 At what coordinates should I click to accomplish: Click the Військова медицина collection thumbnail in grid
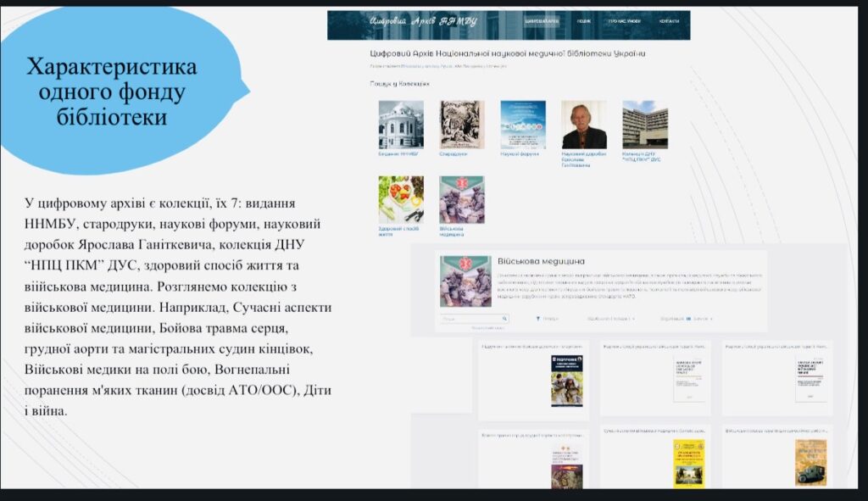(462, 199)
